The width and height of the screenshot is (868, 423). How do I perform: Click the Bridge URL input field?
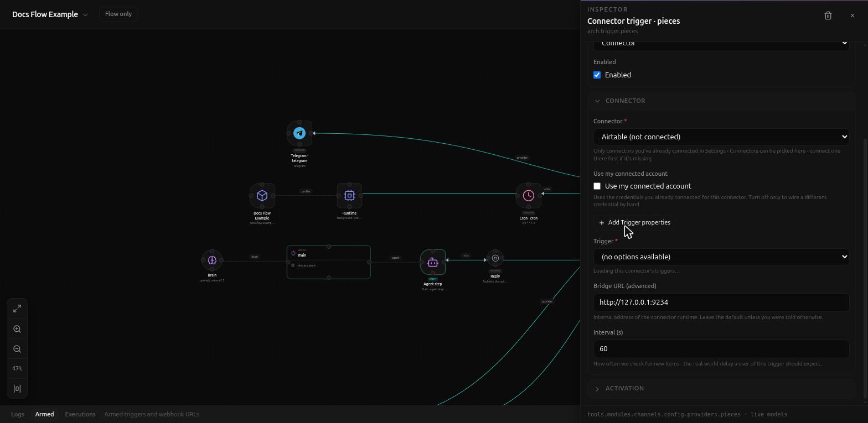[721, 302]
